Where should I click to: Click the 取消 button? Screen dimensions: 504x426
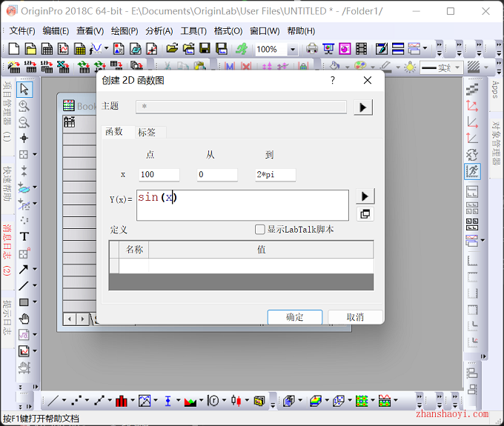355,317
